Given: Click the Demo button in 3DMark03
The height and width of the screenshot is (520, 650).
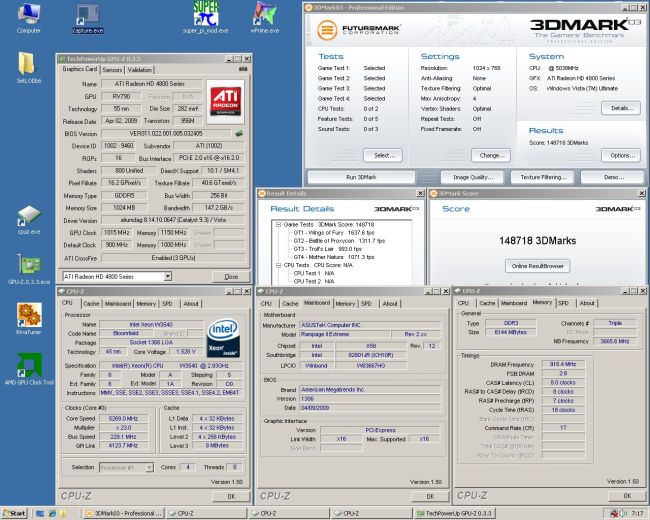Looking at the screenshot, I should coord(613,177).
